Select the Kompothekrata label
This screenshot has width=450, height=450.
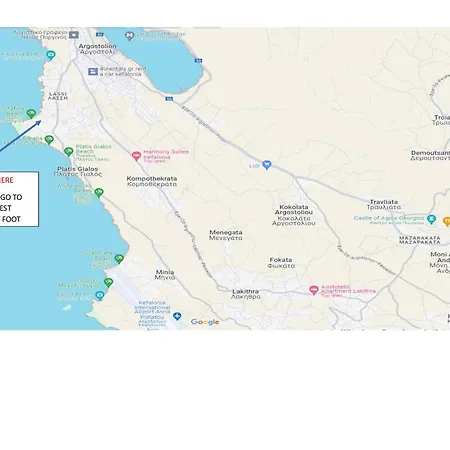152,181
